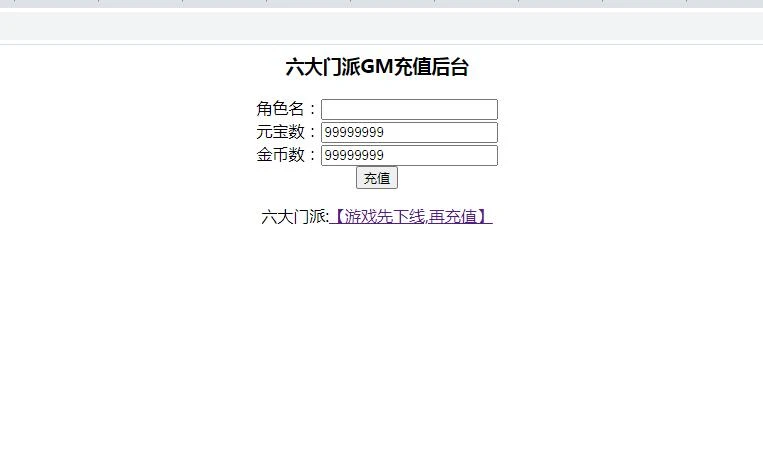Click the 六大门派GM充值后台 heading
Viewport: 763px width, 460px height.
(x=377, y=67)
